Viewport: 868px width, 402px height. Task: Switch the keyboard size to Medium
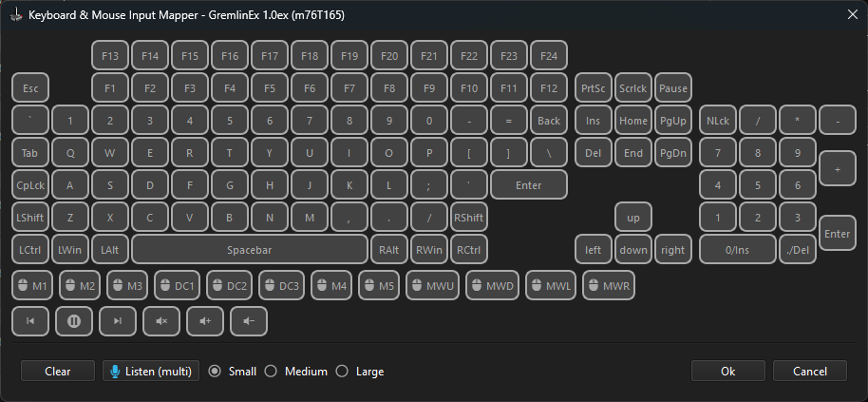point(271,372)
